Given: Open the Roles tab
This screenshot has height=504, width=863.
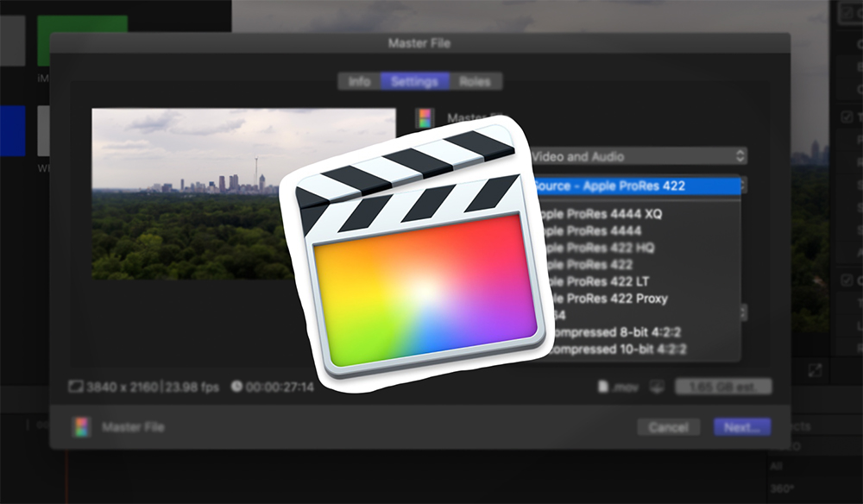Looking at the screenshot, I should [x=475, y=82].
